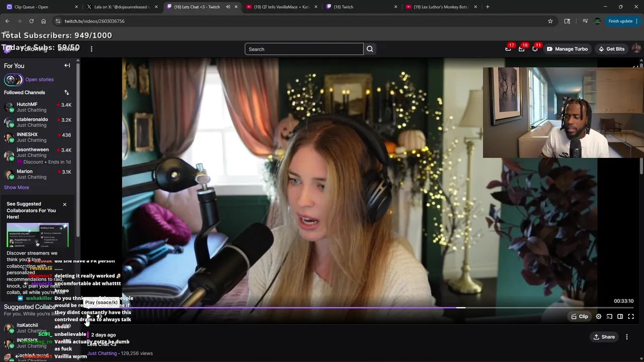The height and width of the screenshot is (362, 644).
Task: Click the search magnifier button
Action: (x=370, y=49)
